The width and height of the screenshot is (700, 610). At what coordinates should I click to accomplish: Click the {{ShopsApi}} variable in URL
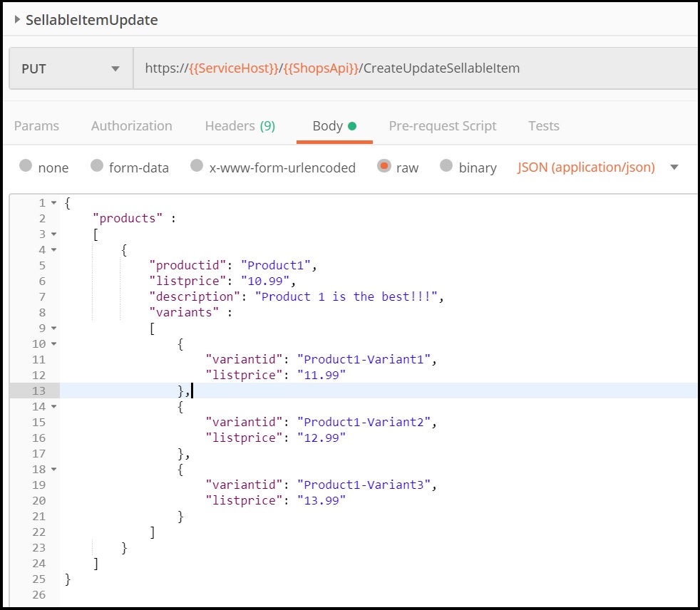point(321,68)
